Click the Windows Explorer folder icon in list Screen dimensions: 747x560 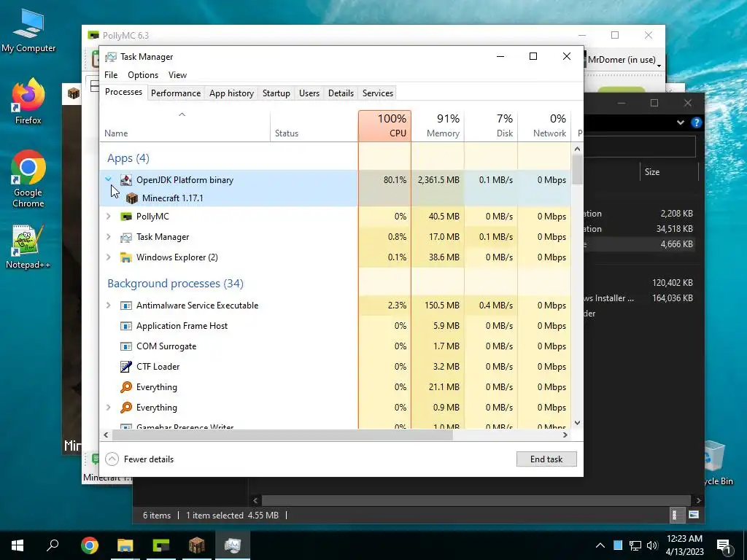(125, 257)
